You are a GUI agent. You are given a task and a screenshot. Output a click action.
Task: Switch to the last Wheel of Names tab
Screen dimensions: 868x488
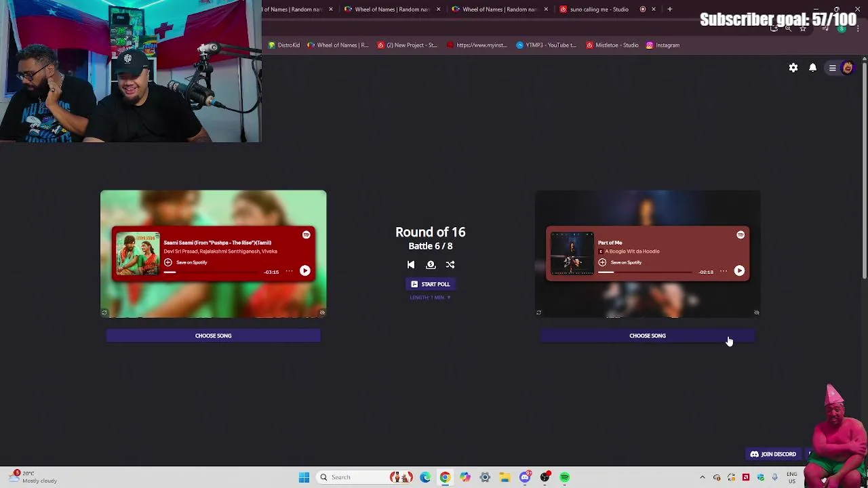point(500,9)
